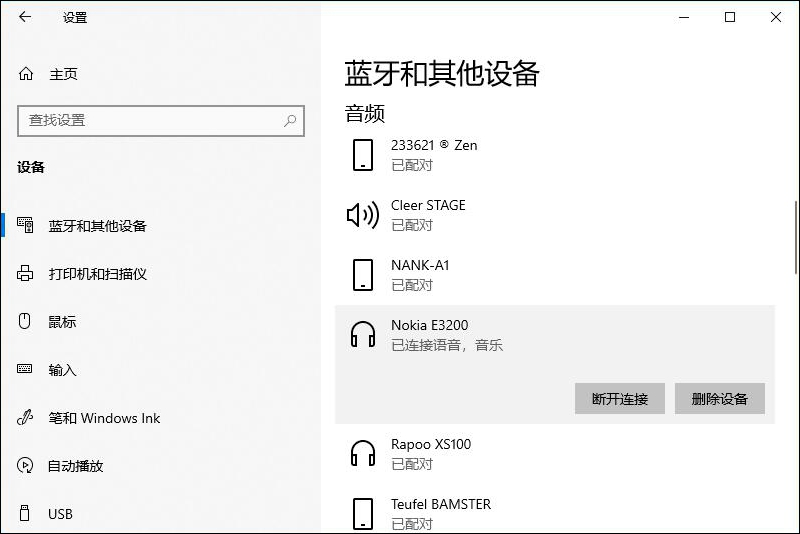The width and height of the screenshot is (800, 534).
Task: Open the 主页 home icon
Action: tap(26, 74)
